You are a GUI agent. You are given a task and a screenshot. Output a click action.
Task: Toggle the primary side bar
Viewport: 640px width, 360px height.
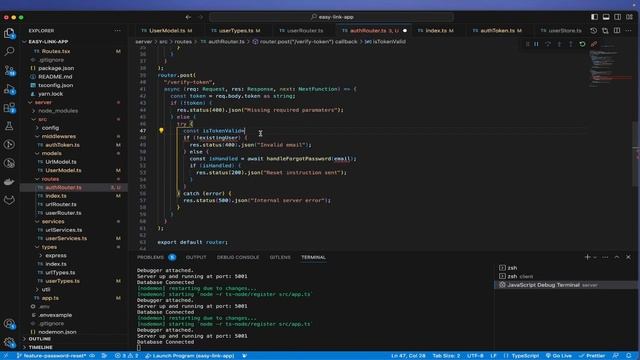coord(594,17)
